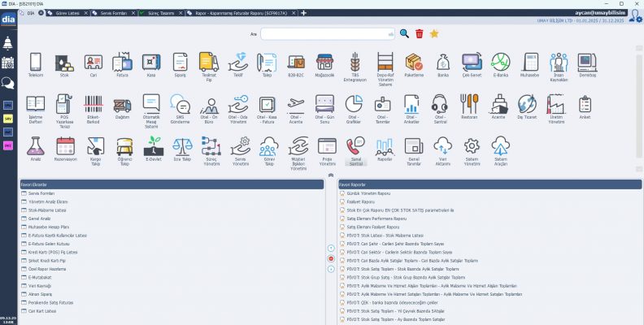Open notifications bell in left sidebar
The width and height of the screenshot is (644, 325).
click(x=8, y=43)
